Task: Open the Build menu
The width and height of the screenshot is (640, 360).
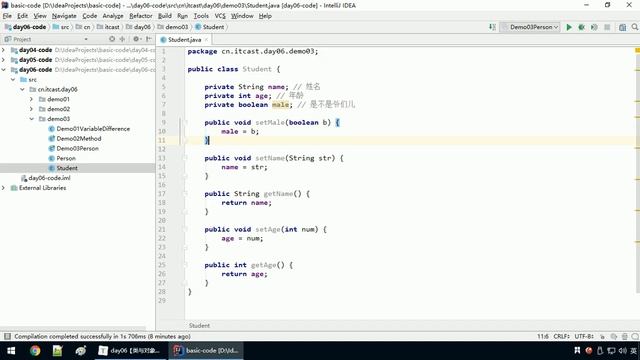Action: 164,16
